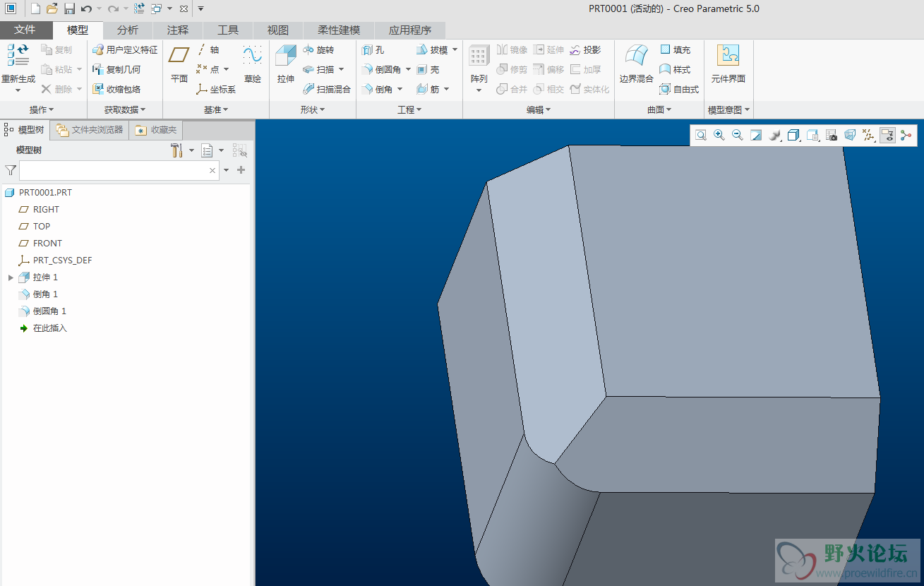Switch to the Annotate (注释) tab
The width and height of the screenshot is (924, 586).
[x=178, y=30]
